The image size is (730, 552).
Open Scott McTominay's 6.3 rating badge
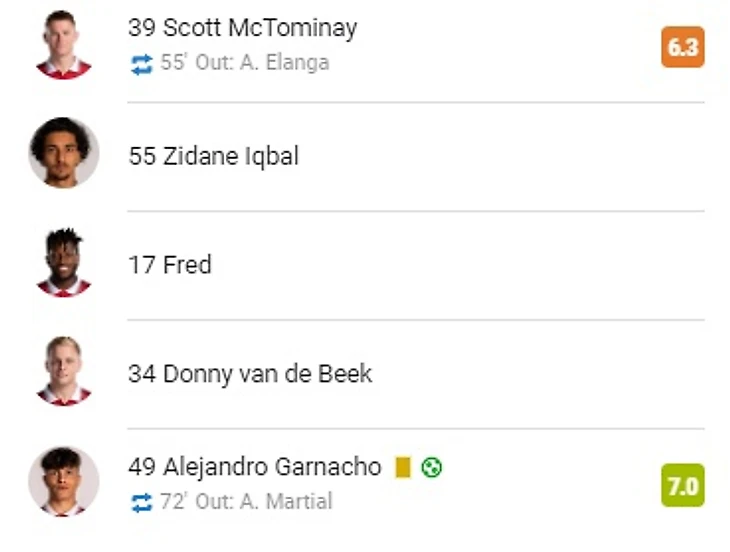[683, 47]
